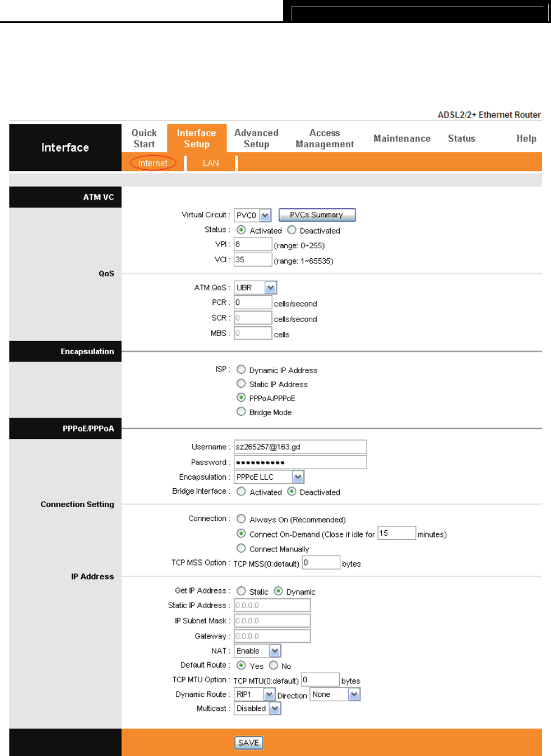Click the VCI input field
The image size is (551, 756).
(253, 260)
